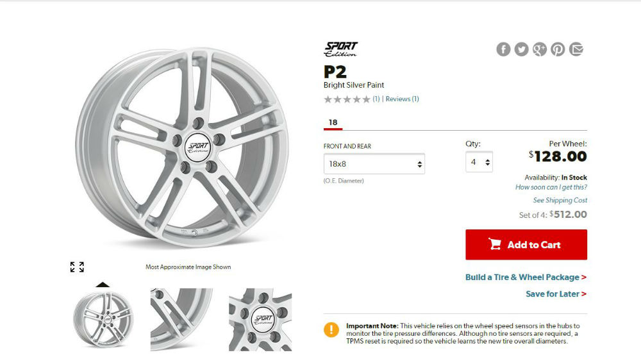641x364 pixels.
Task: Open the 18x8 wheel size dropdown
Action: pyautogui.click(x=374, y=164)
